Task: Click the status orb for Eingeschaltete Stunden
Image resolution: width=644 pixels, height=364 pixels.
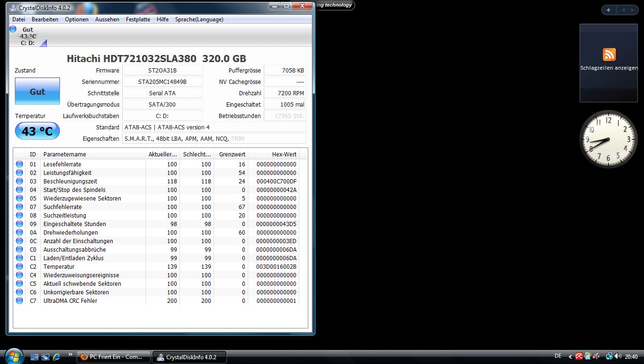Action: 19,224
